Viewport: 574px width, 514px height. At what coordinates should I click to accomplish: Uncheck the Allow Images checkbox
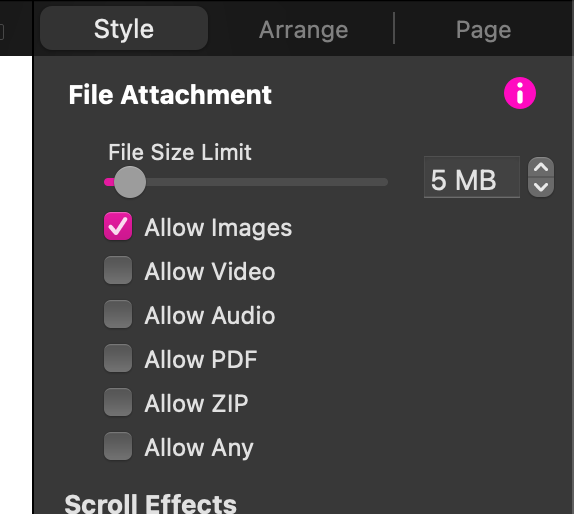(x=118, y=226)
